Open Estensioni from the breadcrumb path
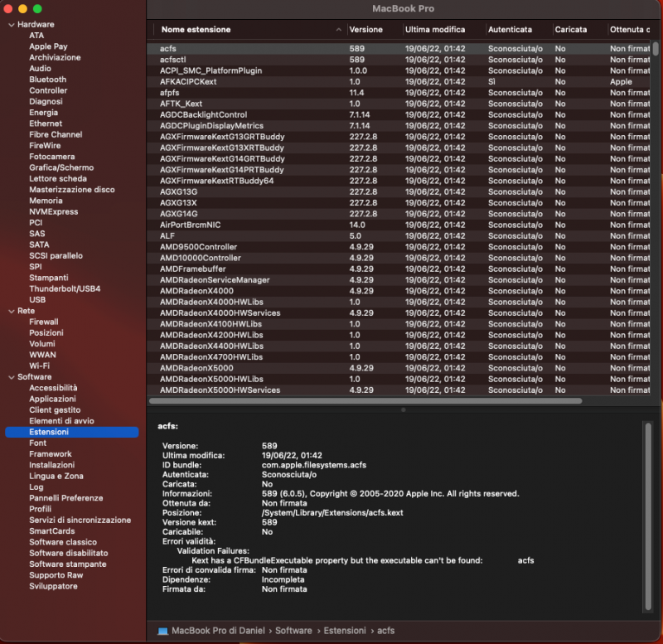The image size is (663, 644). pyautogui.click(x=345, y=630)
